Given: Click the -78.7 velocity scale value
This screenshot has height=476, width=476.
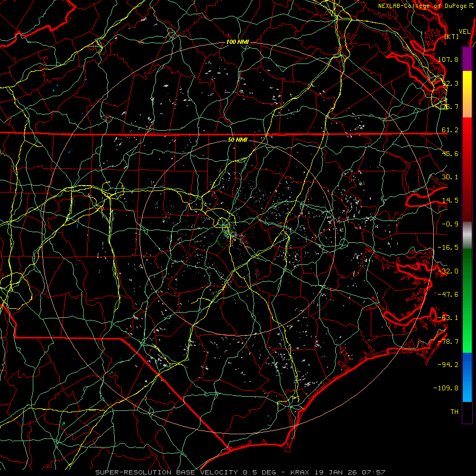Looking at the screenshot, I should tap(448, 342).
